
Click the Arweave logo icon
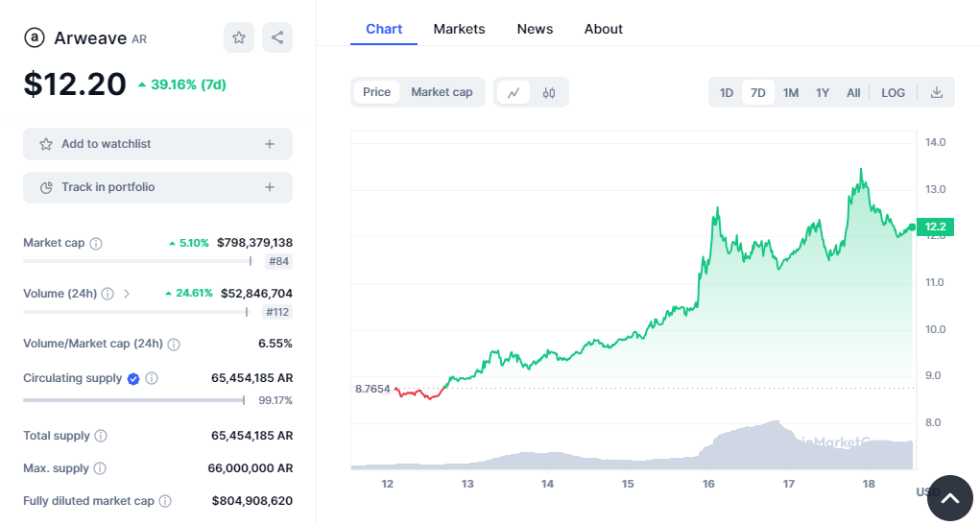34,37
